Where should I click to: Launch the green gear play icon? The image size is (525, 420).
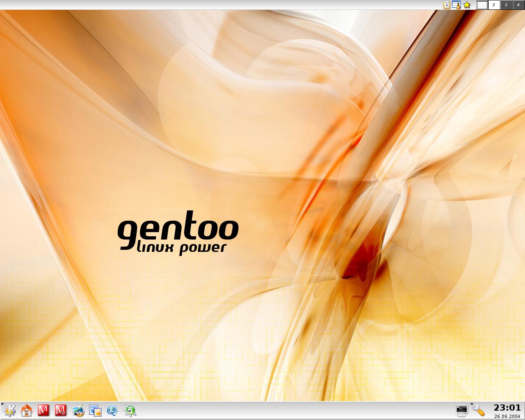130,410
